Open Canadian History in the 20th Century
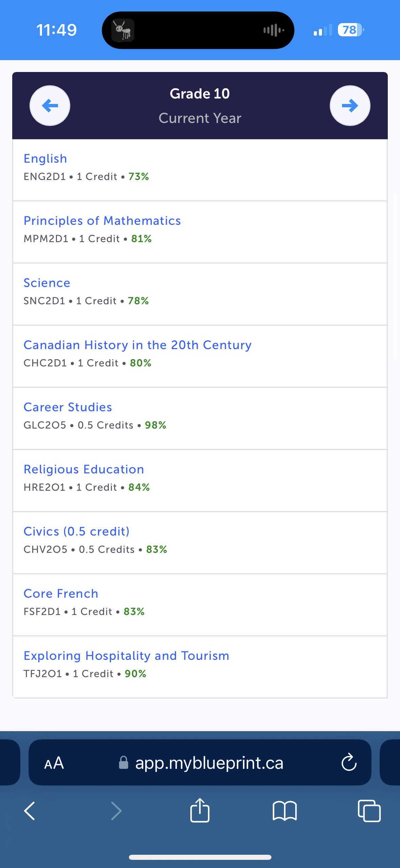 click(x=137, y=345)
